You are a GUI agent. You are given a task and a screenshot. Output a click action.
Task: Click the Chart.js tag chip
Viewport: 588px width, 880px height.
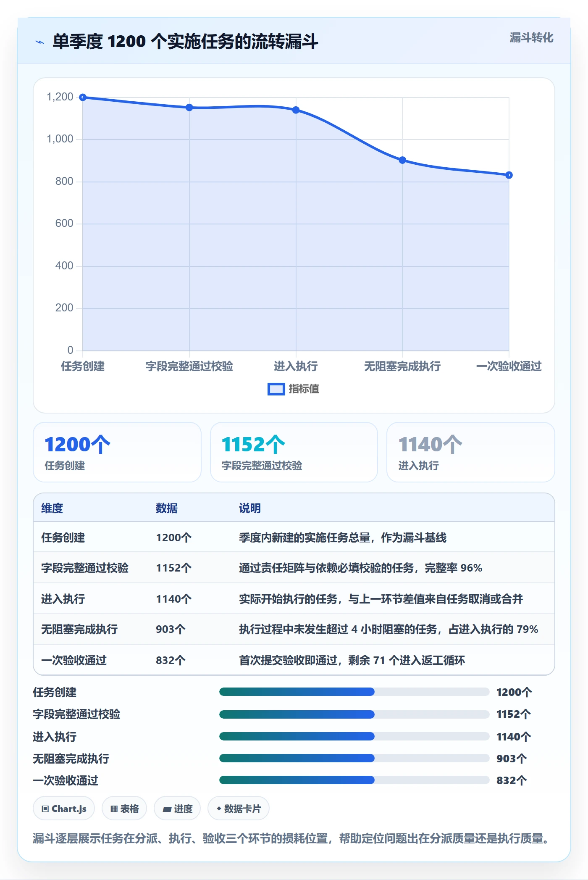coord(64,809)
